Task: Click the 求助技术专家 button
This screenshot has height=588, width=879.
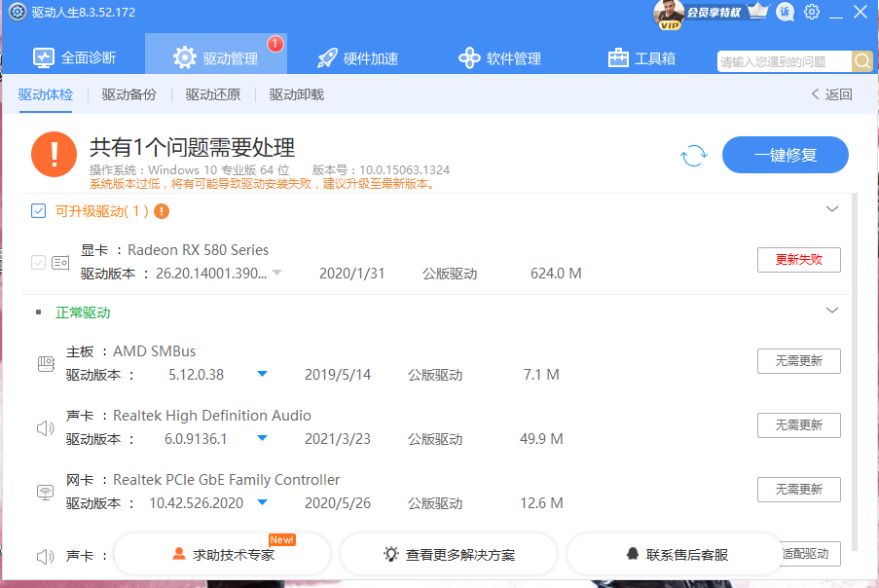Action: (x=223, y=554)
